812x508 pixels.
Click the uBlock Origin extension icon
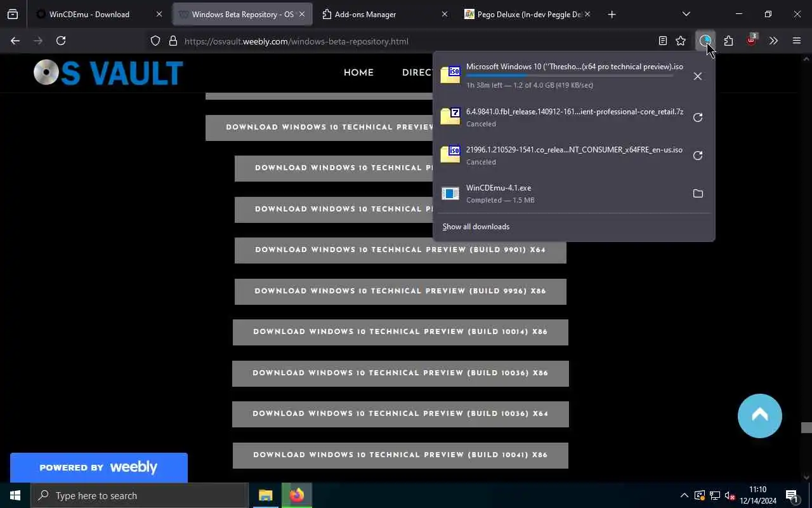[x=751, y=41]
